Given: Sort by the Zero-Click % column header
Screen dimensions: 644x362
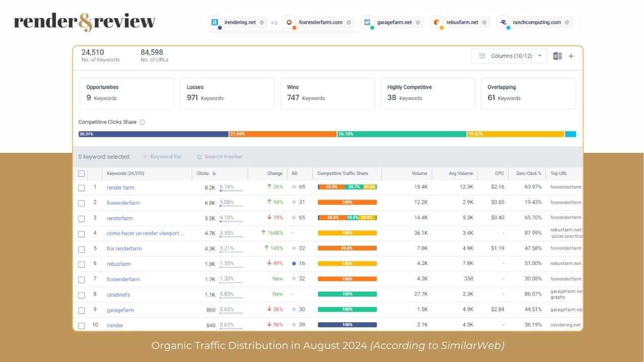Looking at the screenshot, I should tap(529, 173).
